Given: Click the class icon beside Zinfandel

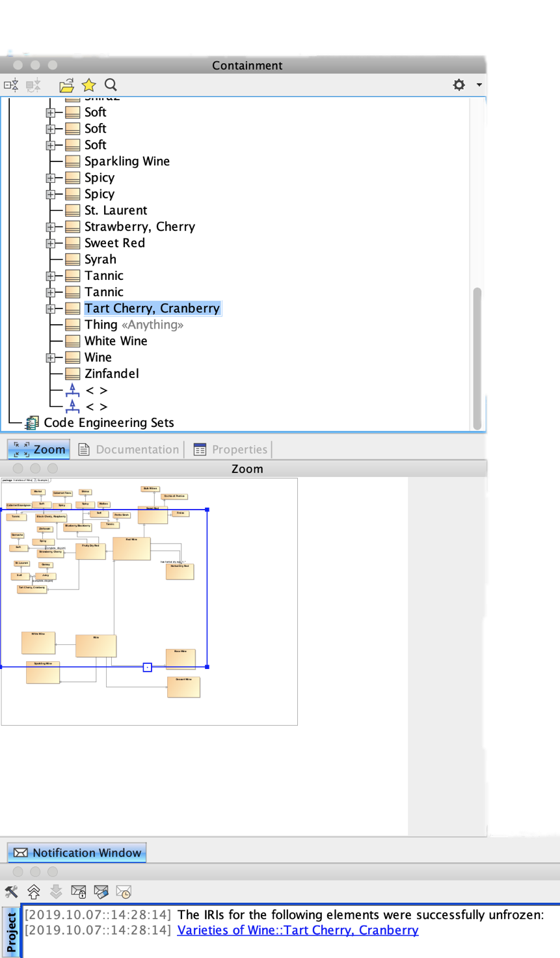Looking at the screenshot, I should [73, 374].
